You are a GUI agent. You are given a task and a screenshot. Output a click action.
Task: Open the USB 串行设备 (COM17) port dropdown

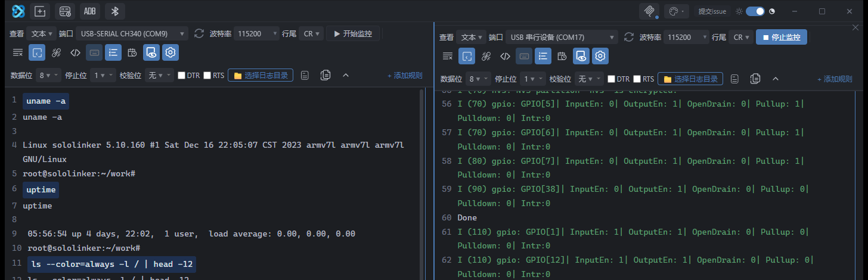[x=562, y=37]
